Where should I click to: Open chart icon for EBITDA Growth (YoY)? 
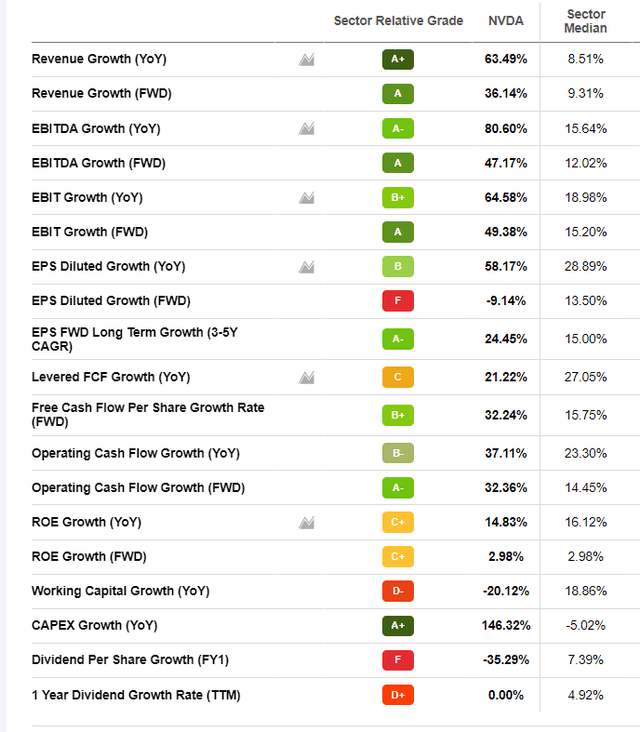pos(307,128)
